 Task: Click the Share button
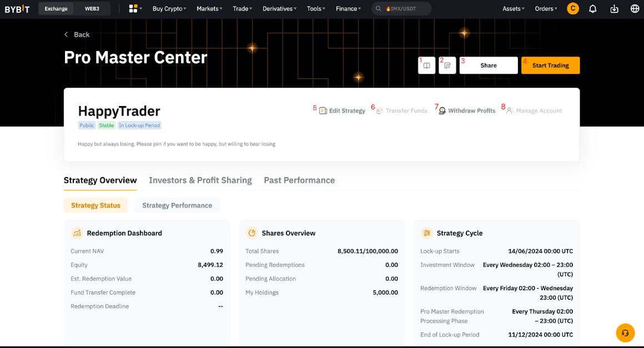pyautogui.click(x=489, y=65)
